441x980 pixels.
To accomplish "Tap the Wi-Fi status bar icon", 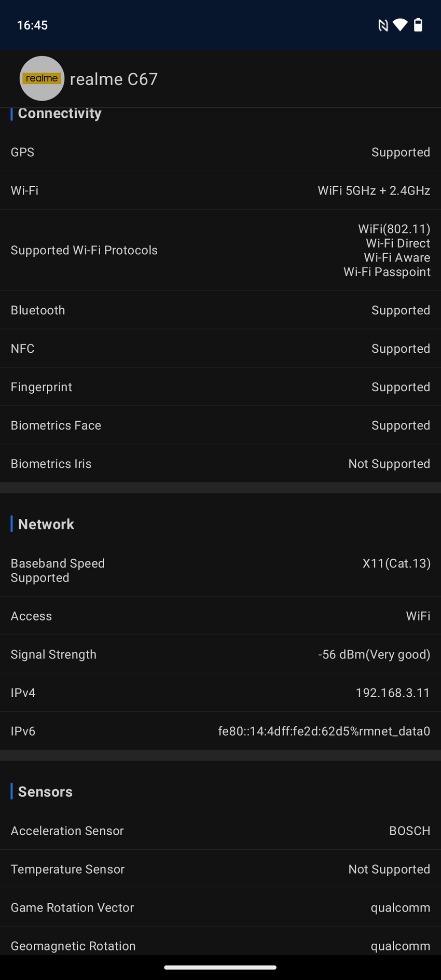I will tap(400, 25).
